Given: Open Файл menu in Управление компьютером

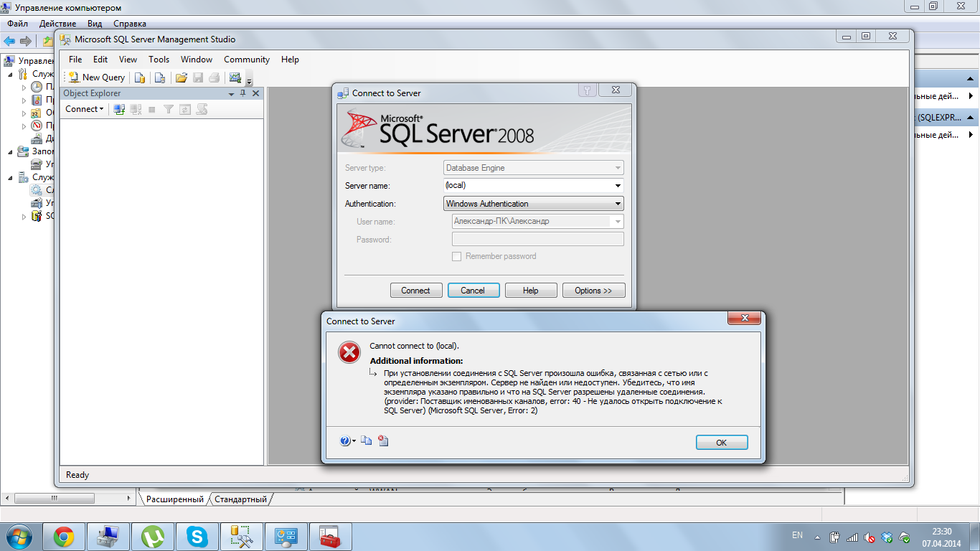Looking at the screenshot, I should point(17,24).
